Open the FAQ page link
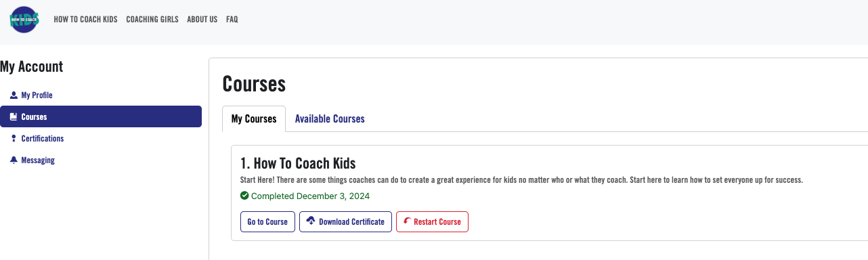Viewport: 868px width, 260px height. 232,20
